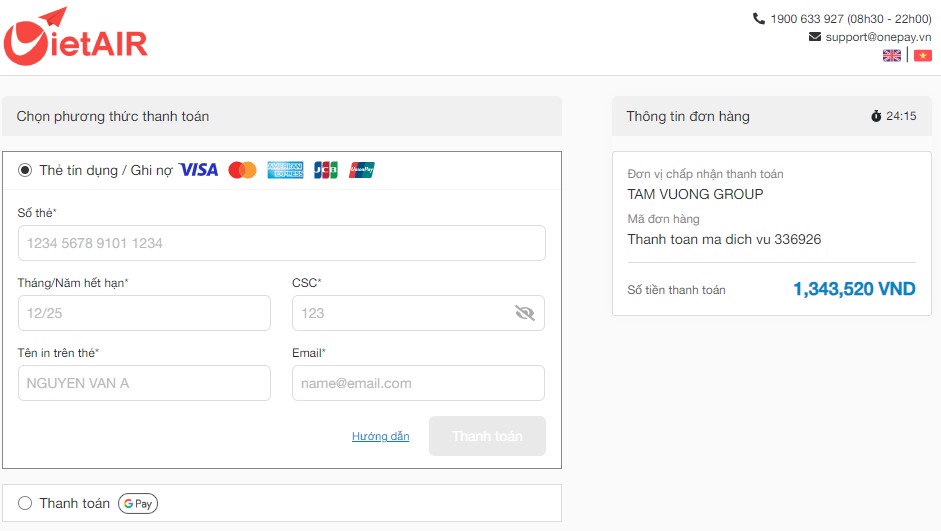Click the Google Pay logo
The width and height of the screenshot is (941, 531).
pos(138,504)
